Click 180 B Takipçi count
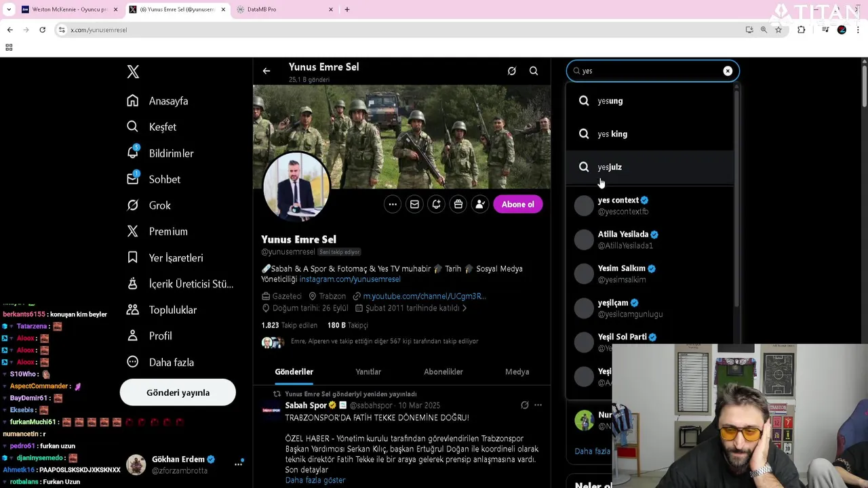This screenshot has width=868, height=488. point(347,325)
